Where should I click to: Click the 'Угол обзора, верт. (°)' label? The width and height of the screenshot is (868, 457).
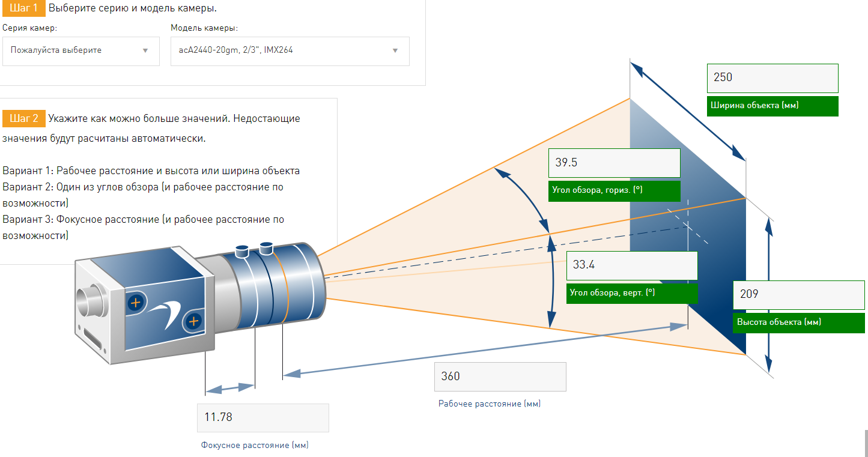click(x=632, y=292)
